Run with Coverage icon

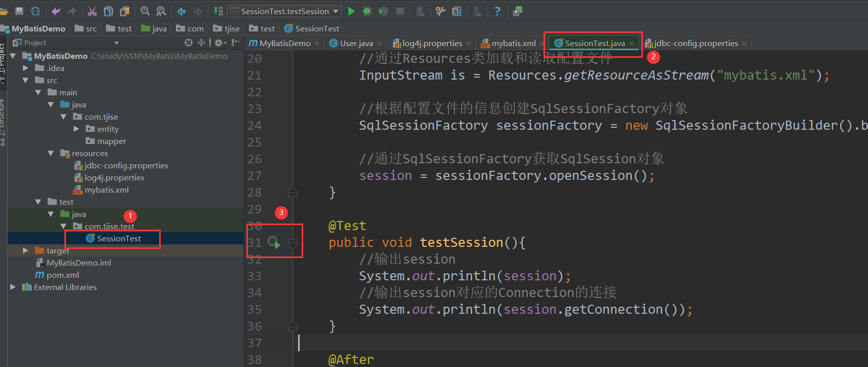pyautogui.click(x=384, y=11)
